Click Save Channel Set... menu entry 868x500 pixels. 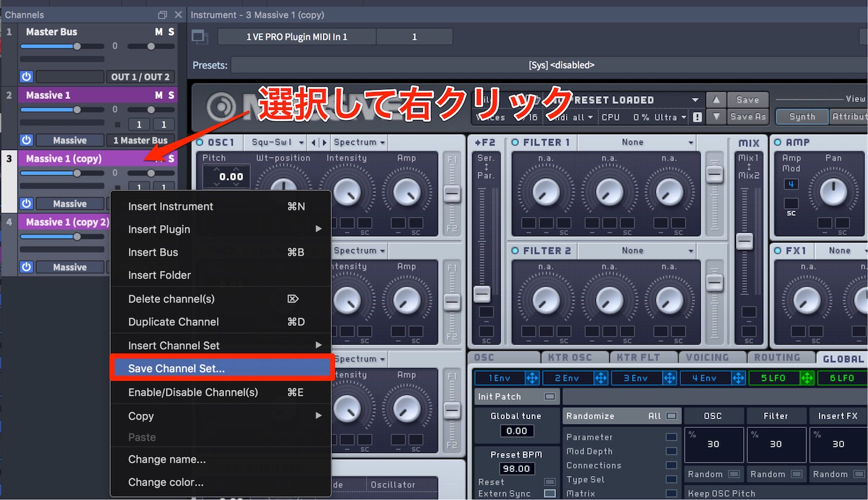point(222,368)
